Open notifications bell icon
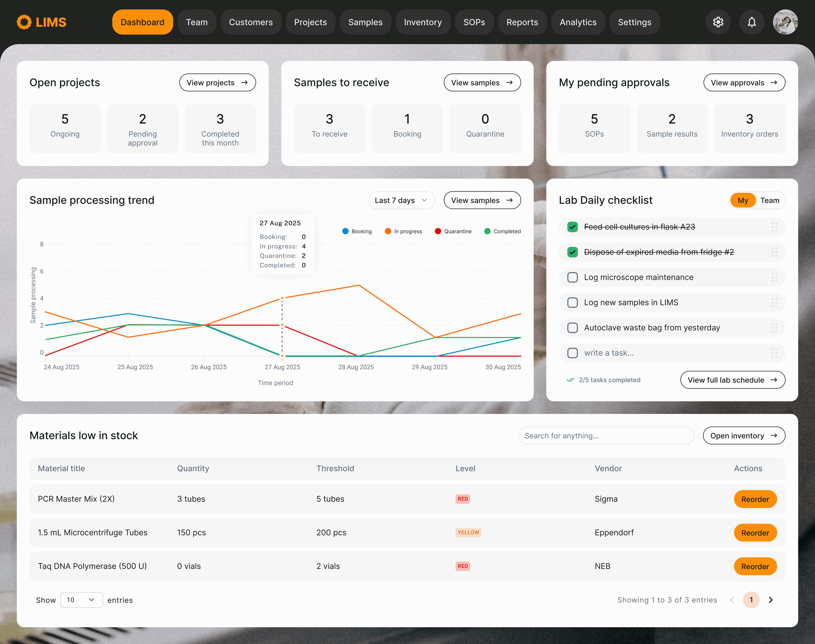Image resolution: width=815 pixels, height=644 pixels. click(x=752, y=22)
